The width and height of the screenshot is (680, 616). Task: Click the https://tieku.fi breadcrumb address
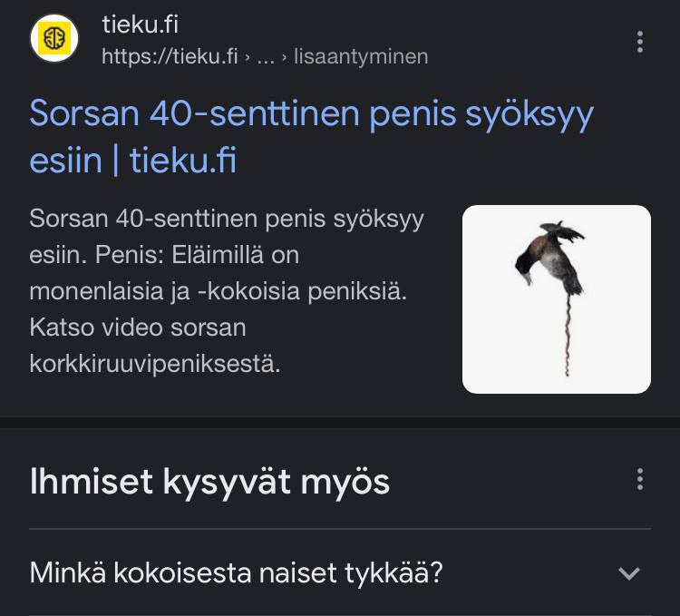tap(169, 56)
